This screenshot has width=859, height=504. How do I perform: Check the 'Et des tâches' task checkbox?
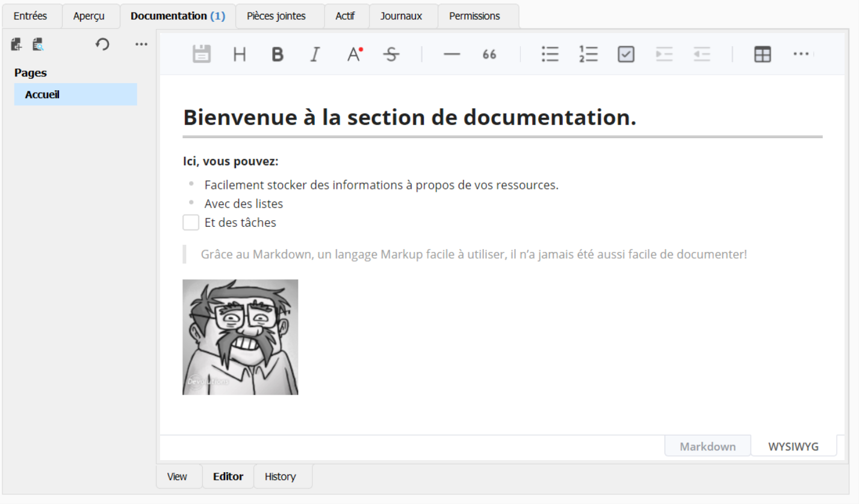[190, 222]
